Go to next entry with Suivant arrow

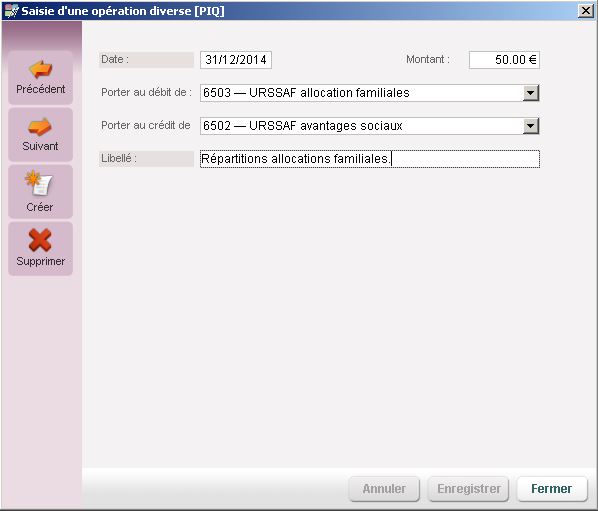pyautogui.click(x=40, y=127)
